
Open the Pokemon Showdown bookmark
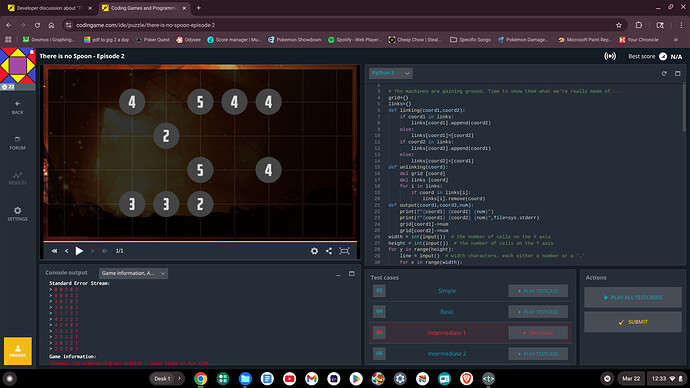pos(294,40)
